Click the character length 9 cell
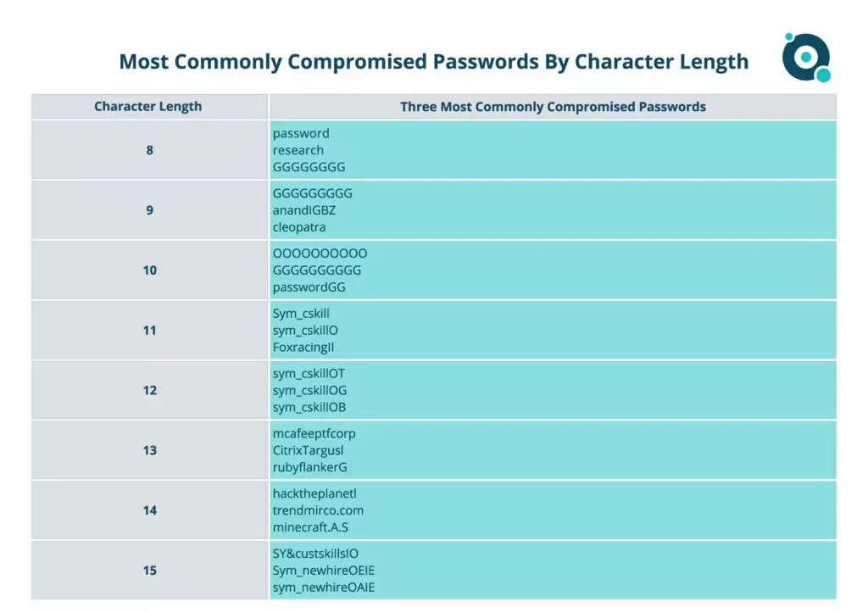The width and height of the screenshot is (868, 613). pos(149,210)
